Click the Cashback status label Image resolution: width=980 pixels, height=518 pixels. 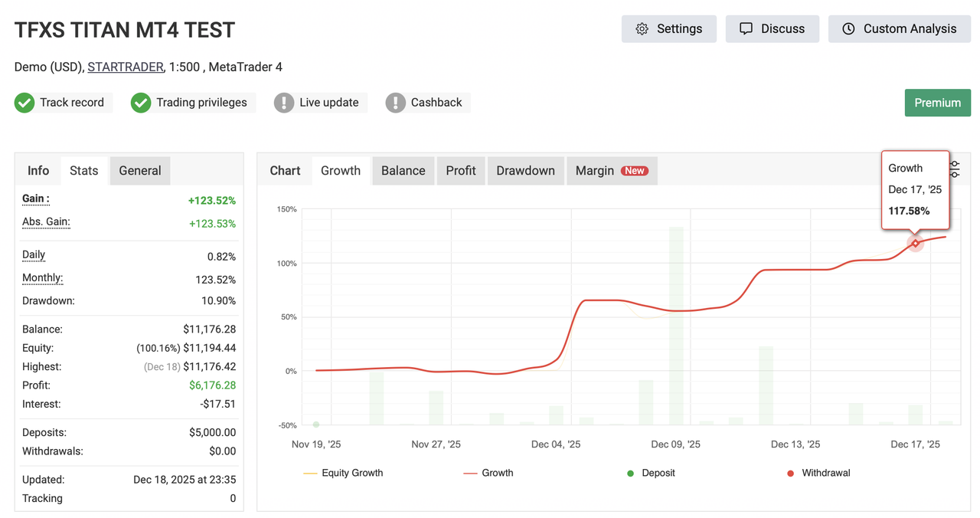coord(436,103)
